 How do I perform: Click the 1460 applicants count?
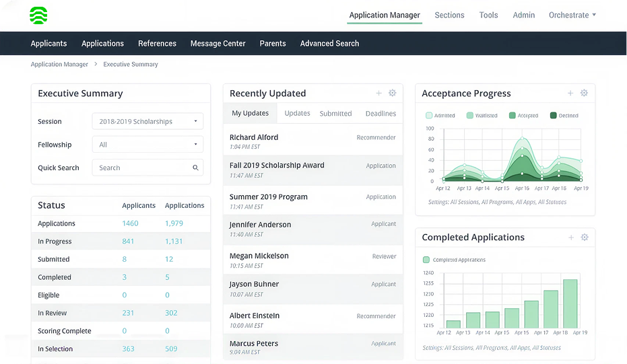(131, 223)
